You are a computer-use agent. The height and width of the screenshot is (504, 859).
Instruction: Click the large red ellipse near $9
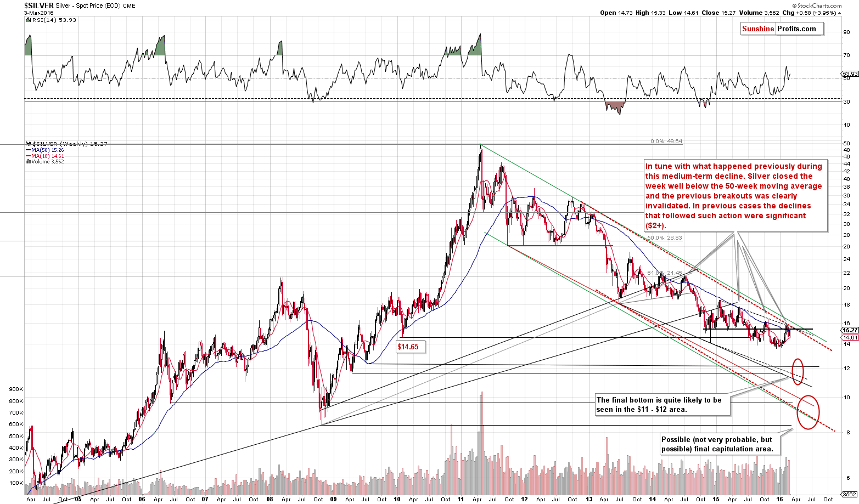pos(808,412)
